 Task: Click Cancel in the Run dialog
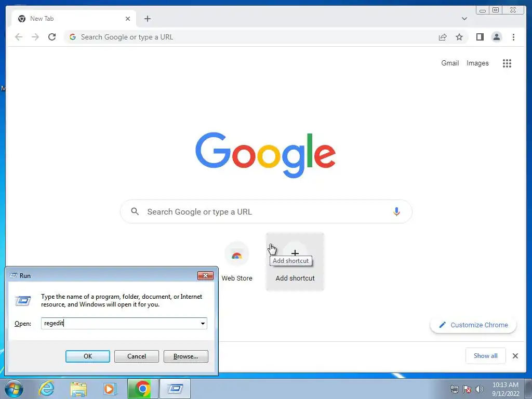137,356
